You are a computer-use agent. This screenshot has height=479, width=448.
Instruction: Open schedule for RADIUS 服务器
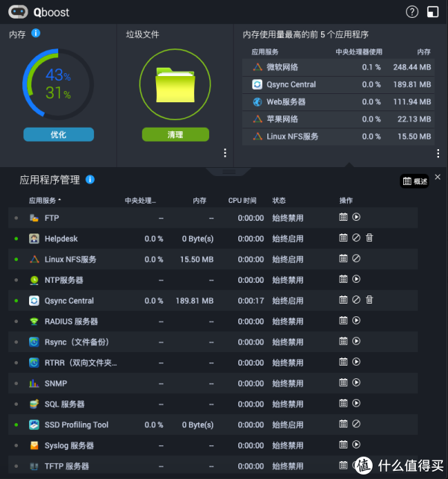click(x=343, y=321)
